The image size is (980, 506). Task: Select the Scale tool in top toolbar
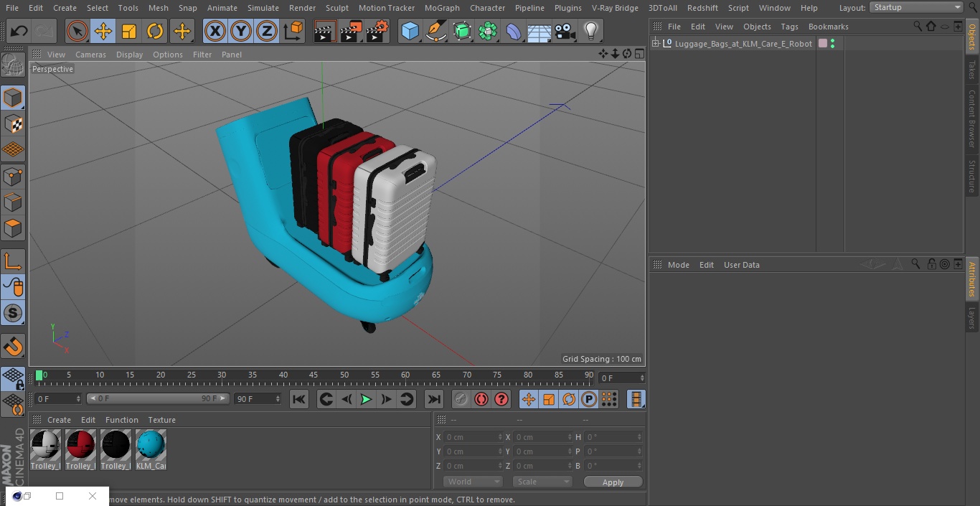coord(129,31)
